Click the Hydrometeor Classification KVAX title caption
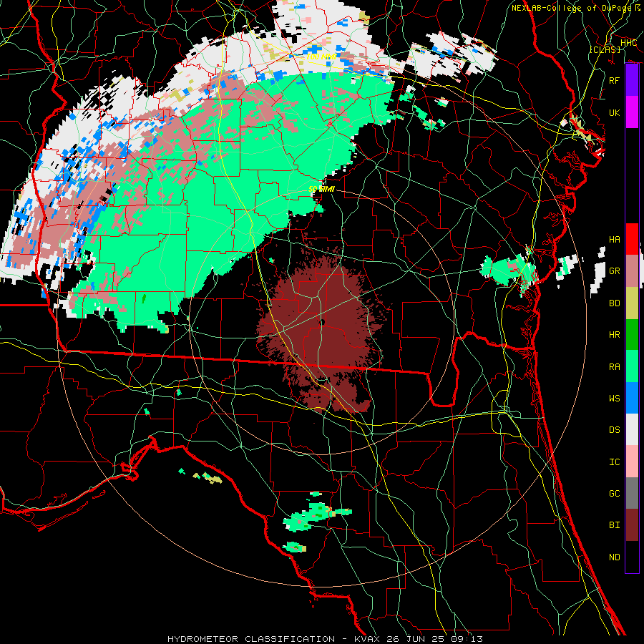Viewport: 644px width, 644px height. point(325,639)
